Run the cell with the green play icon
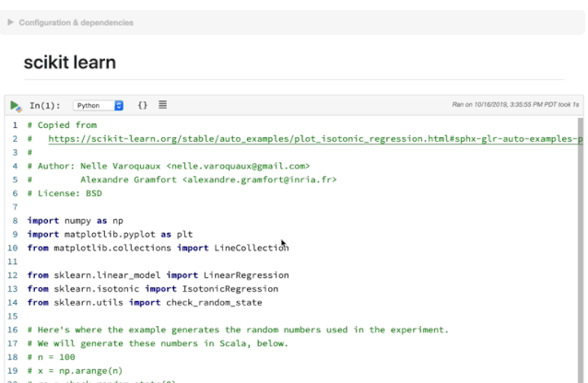 tap(16, 106)
